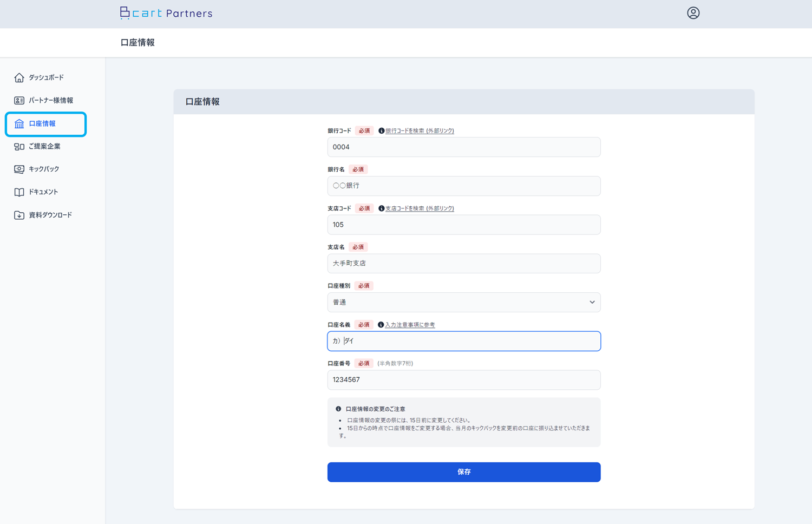
Task: Click the 資料ダウンロード download folder icon
Action: point(19,215)
